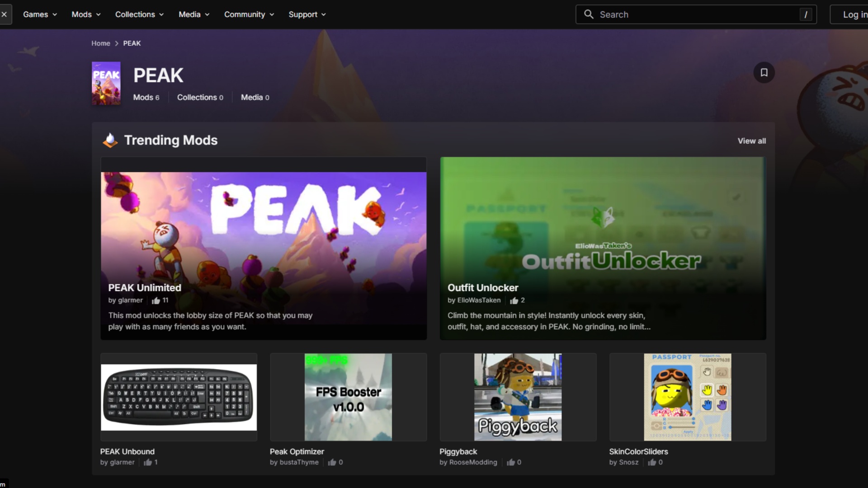Click the slash shortcut key icon in search
The image size is (868, 488).
click(806, 14)
